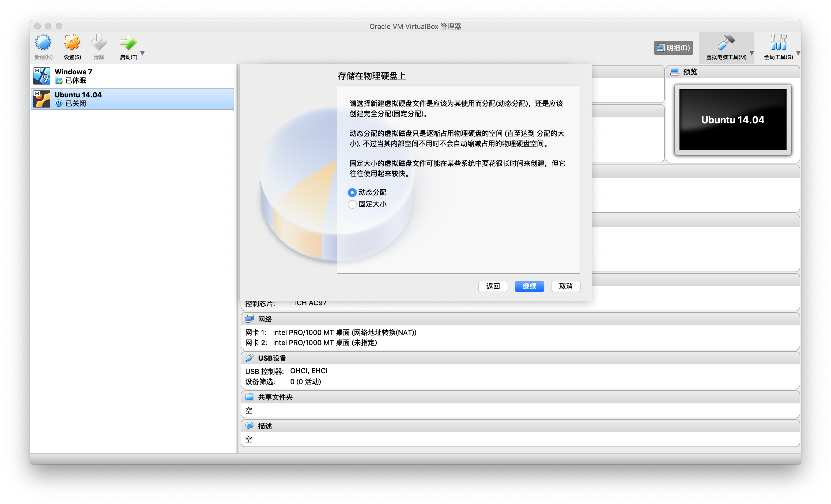Click the Discard (清除) arrow icon
The image size is (831, 504).
[99, 43]
